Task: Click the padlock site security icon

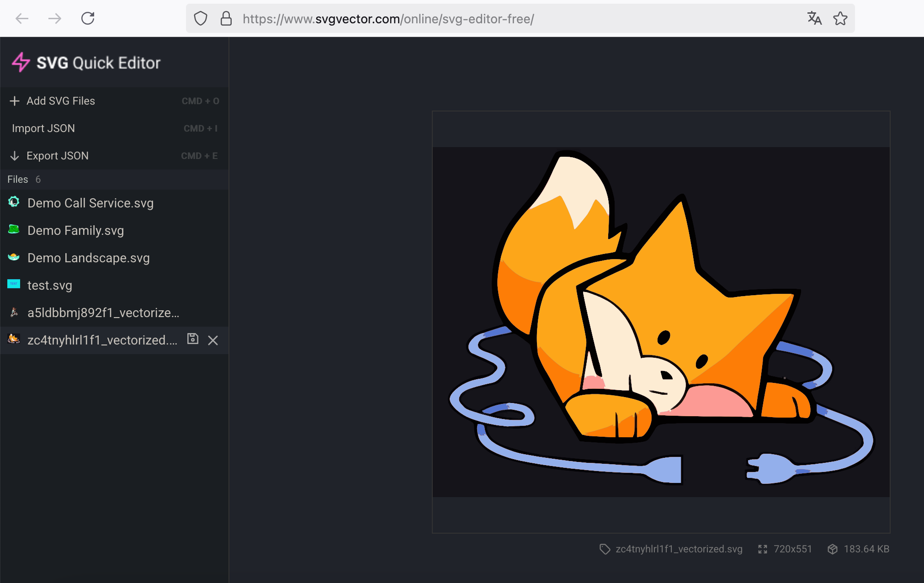Action: [x=226, y=19]
